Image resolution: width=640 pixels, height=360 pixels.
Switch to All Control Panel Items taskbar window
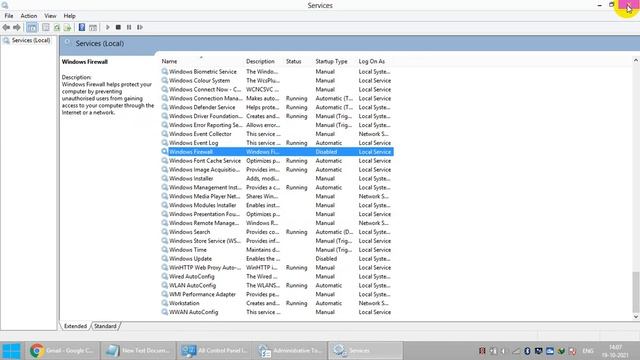pyautogui.click(x=215, y=351)
